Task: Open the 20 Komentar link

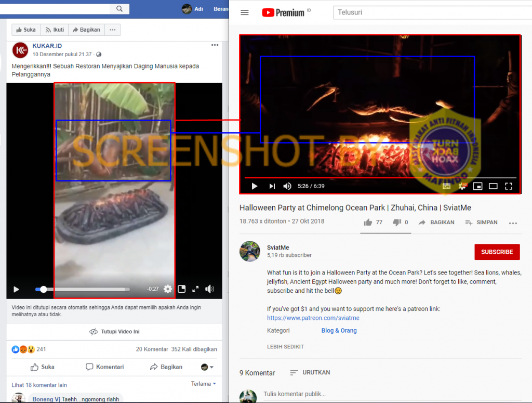Action: (x=152, y=349)
